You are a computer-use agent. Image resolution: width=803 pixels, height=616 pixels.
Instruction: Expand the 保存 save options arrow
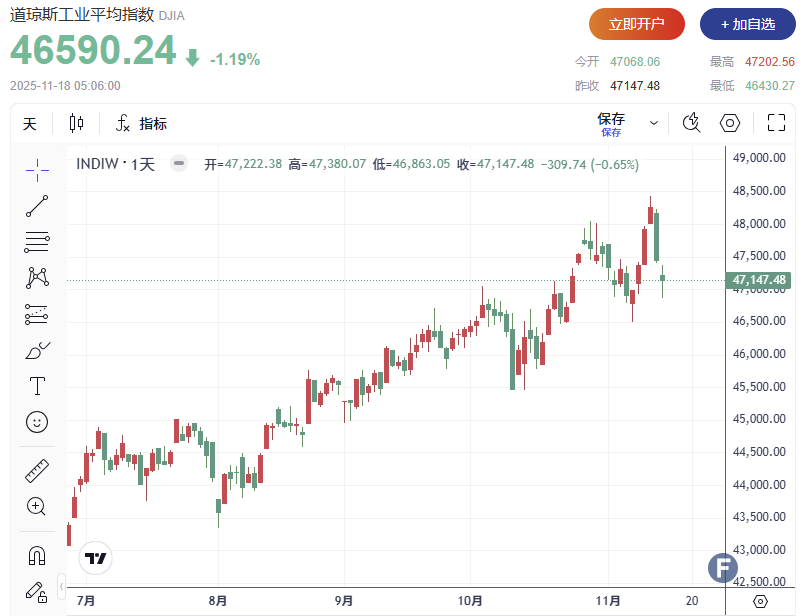[654, 124]
